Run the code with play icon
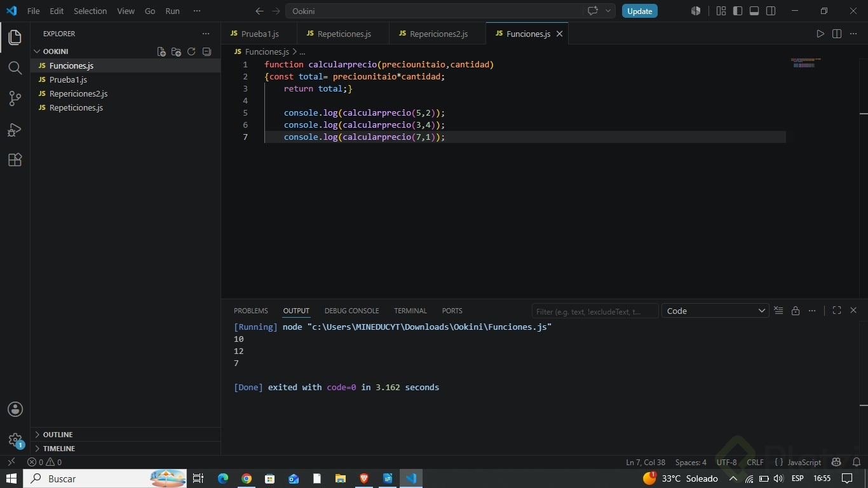This screenshot has width=868, height=488. (820, 34)
